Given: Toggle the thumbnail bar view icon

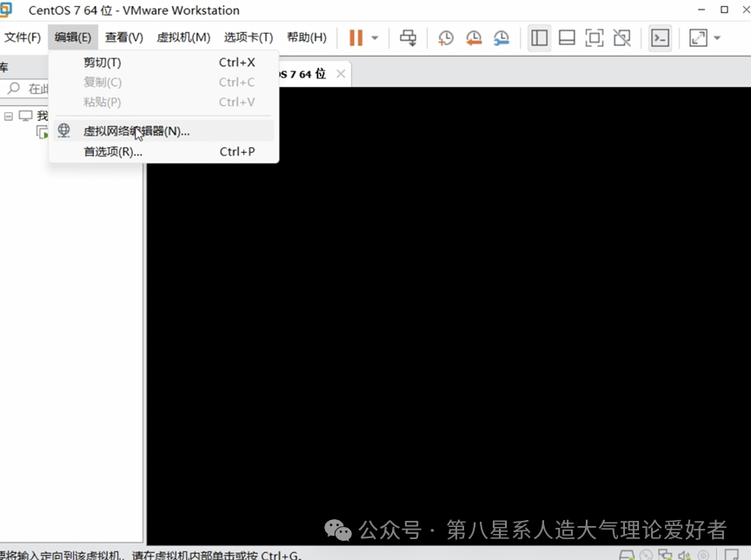Looking at the screenshot, I should click(x=567, y=37).
